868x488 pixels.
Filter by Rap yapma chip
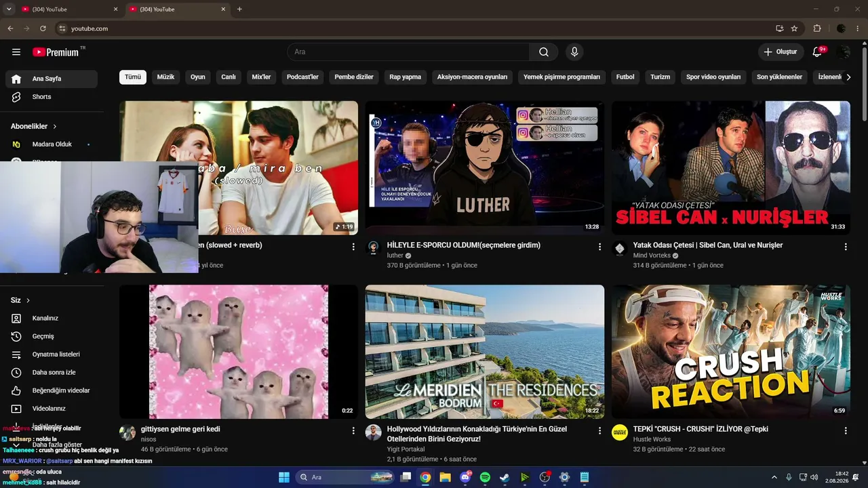[406, 77]
